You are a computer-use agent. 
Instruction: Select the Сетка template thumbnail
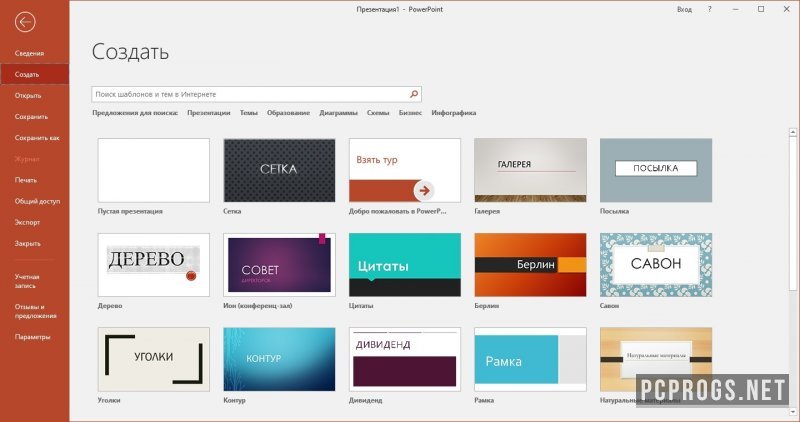[x=279, y=170]
